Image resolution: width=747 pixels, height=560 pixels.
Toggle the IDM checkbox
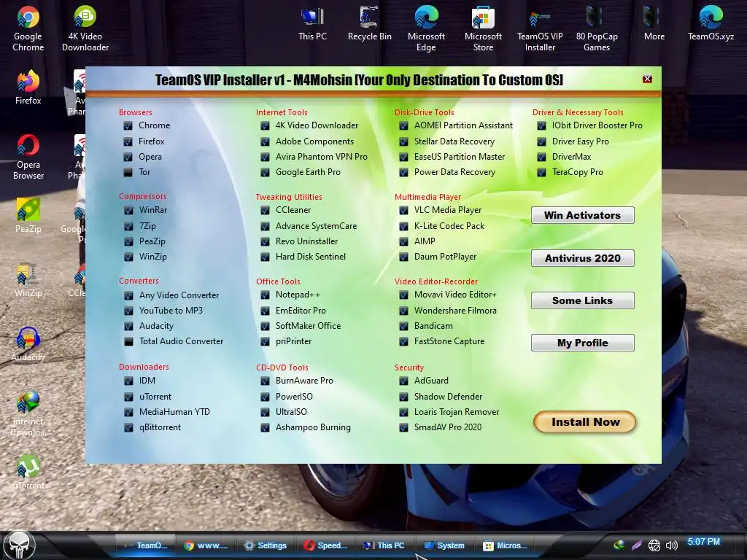point(128,381)
